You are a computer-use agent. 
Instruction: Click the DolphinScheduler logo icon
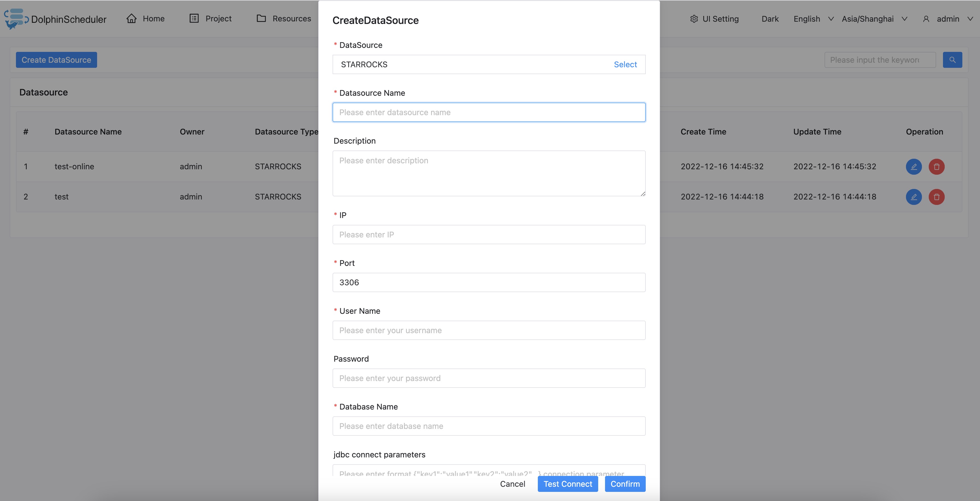[x=15, y=19]
